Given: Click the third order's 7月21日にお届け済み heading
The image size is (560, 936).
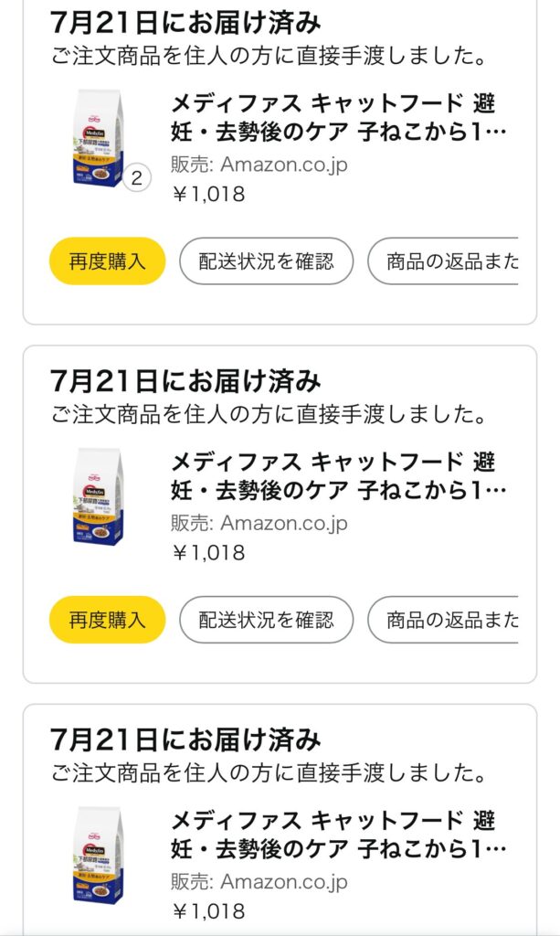Looking at the screenshot, I should 185,739.
